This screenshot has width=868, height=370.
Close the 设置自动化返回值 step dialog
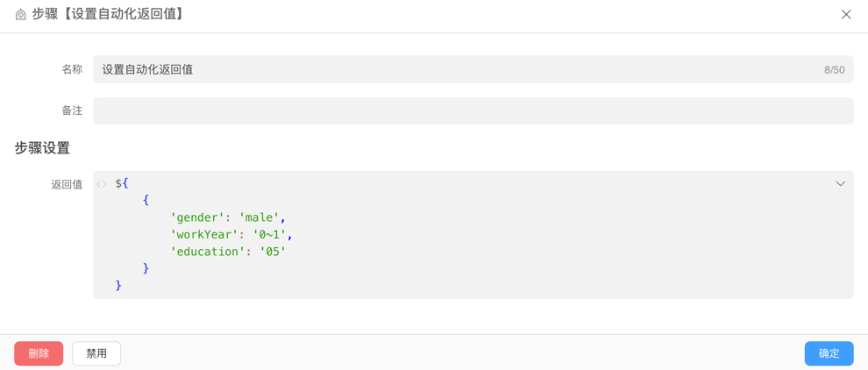coord(845,15)
